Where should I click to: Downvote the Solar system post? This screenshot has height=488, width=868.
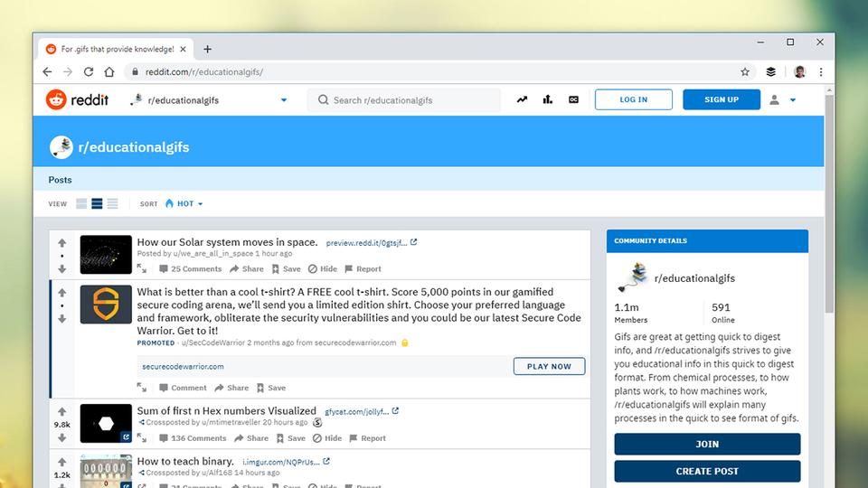pos(62,269)
